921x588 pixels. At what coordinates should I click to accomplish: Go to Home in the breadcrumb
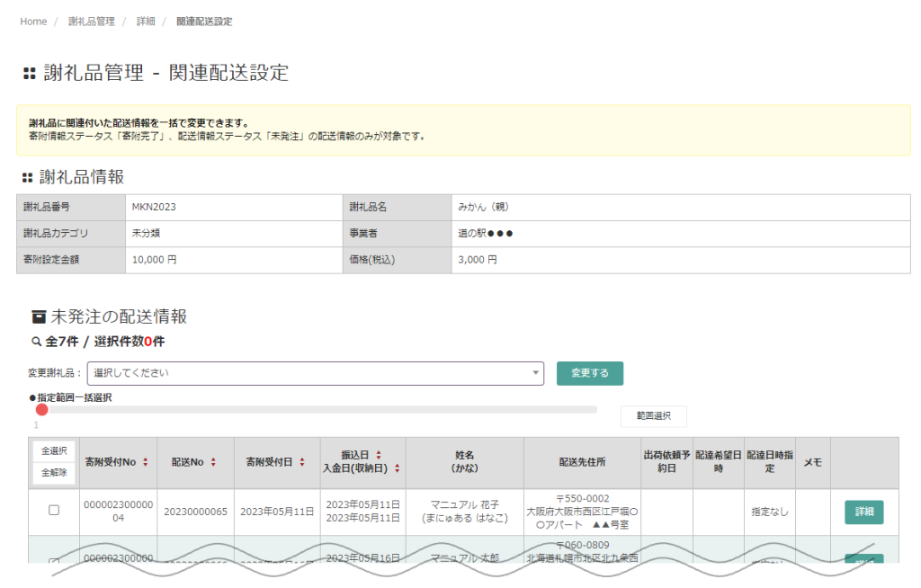coord(33,22)
